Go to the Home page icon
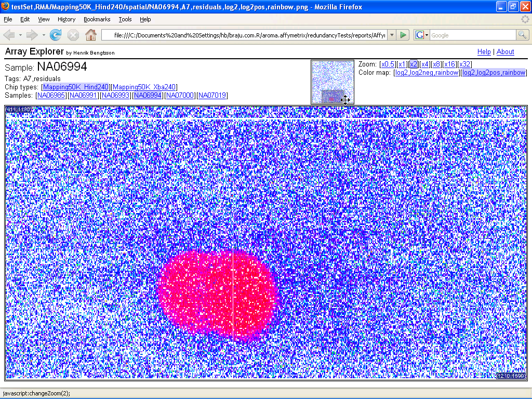 (x=91, y=35)
